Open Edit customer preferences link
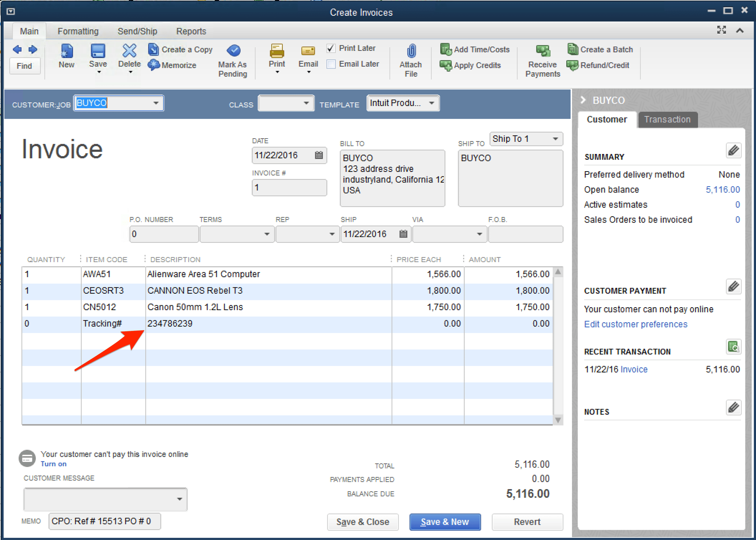The height and width of the screenshot is (540, 756). coord(635,324)
